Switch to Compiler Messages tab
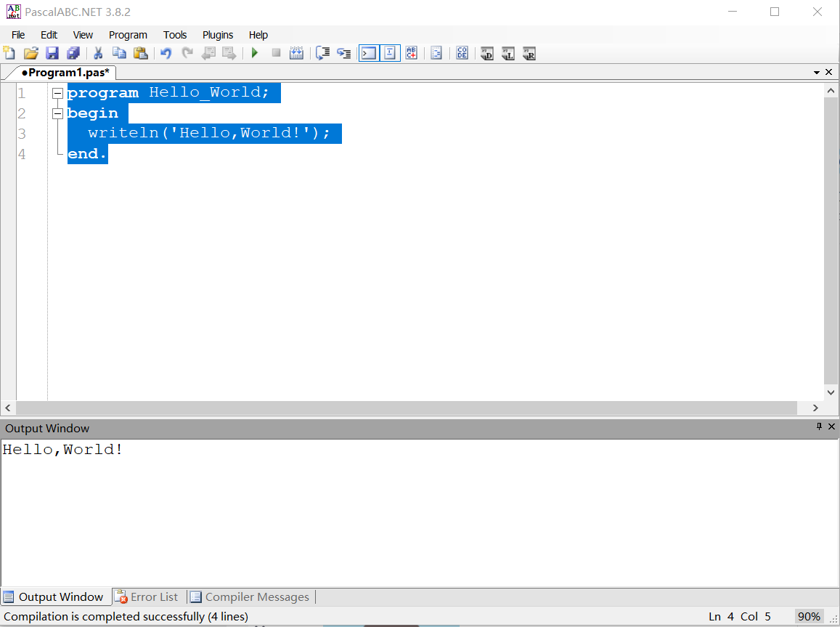840x627 pixels. point(250,597)
